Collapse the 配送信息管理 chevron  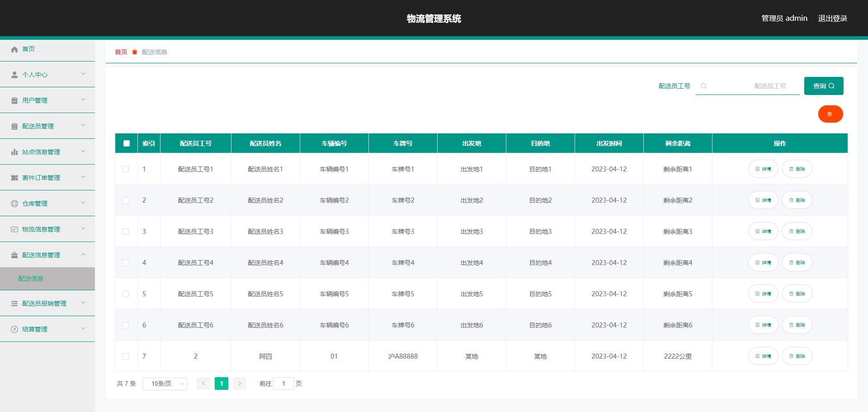click(x=83, y=254)
